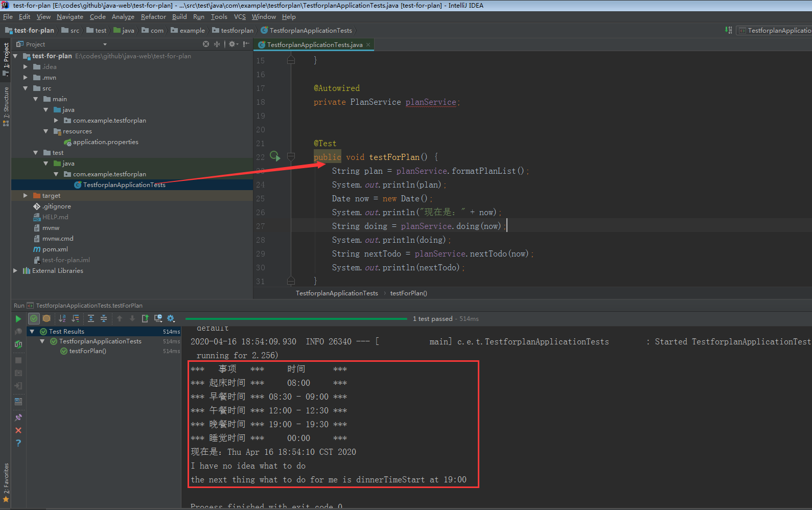This screenshot has height=510, width=812.
Task: Click the stop process square icon
Action: [18, 360]
